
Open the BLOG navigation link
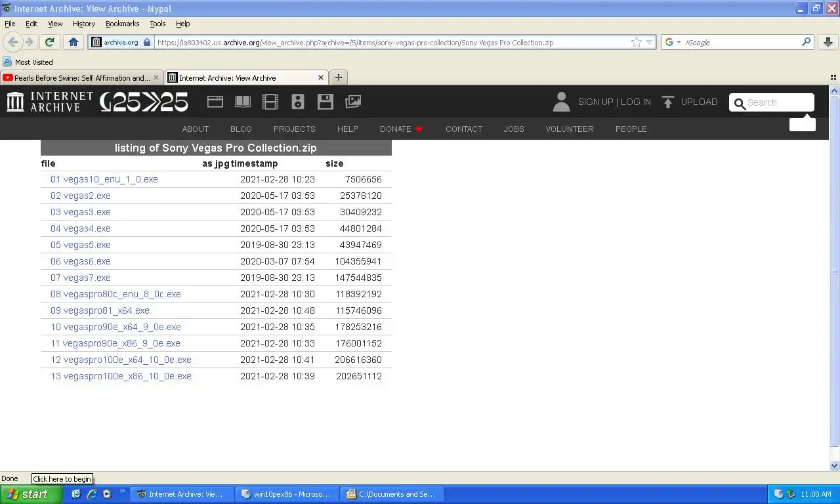point(241,129)
